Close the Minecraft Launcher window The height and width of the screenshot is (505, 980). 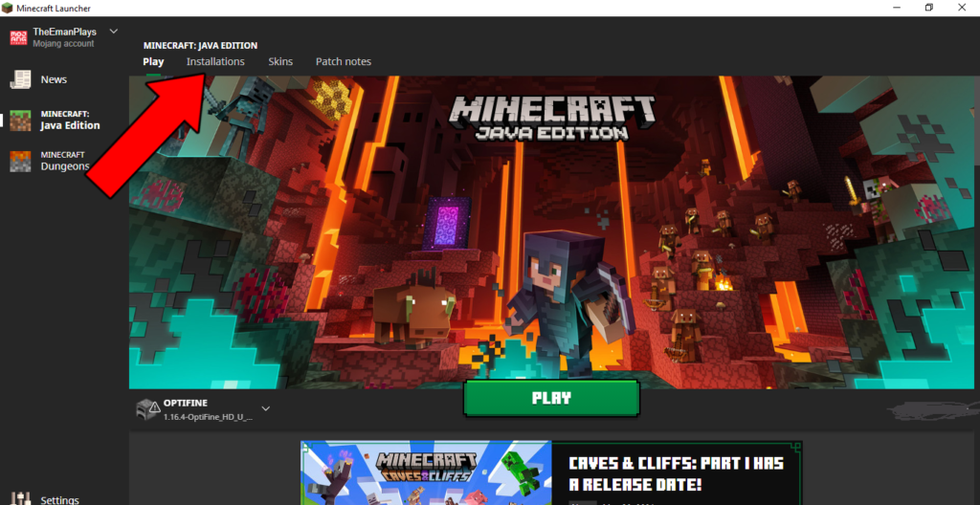[962, 8]
